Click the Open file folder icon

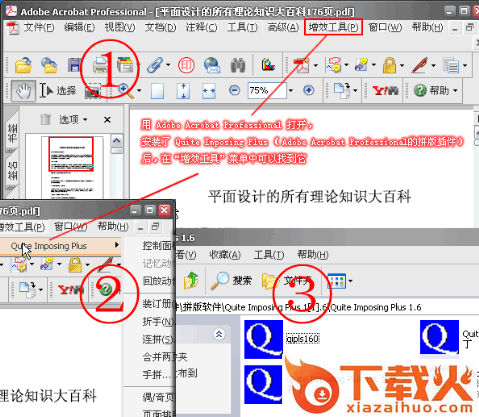(23, 65)
